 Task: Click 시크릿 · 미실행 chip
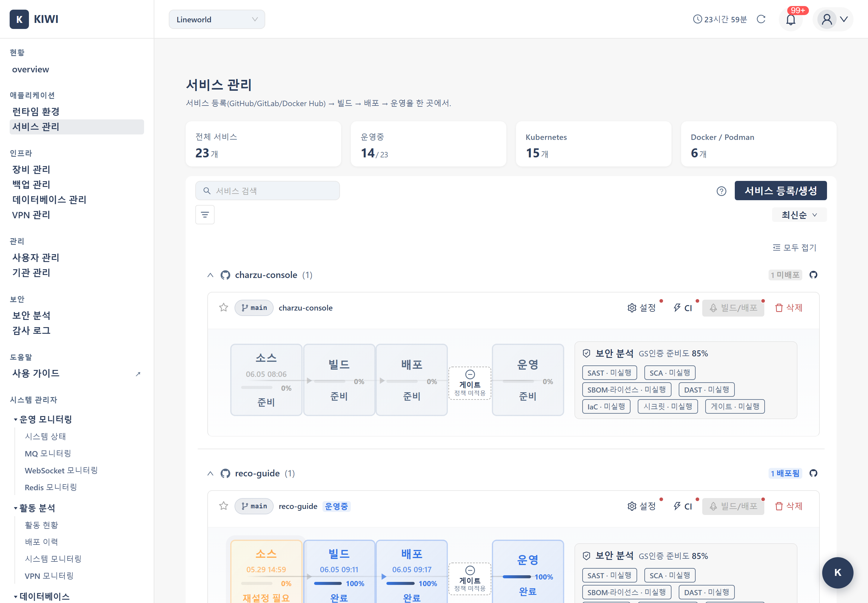coord(668,406)
